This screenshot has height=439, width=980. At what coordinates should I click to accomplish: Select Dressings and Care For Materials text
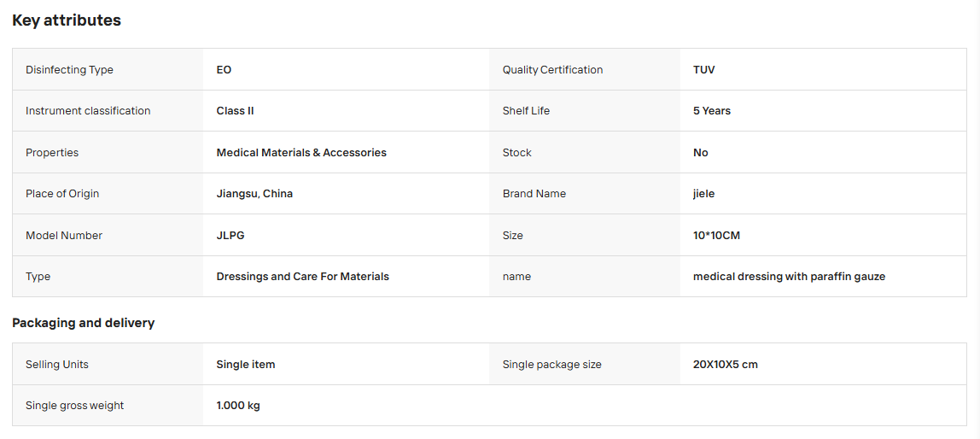tap(302, 277)
